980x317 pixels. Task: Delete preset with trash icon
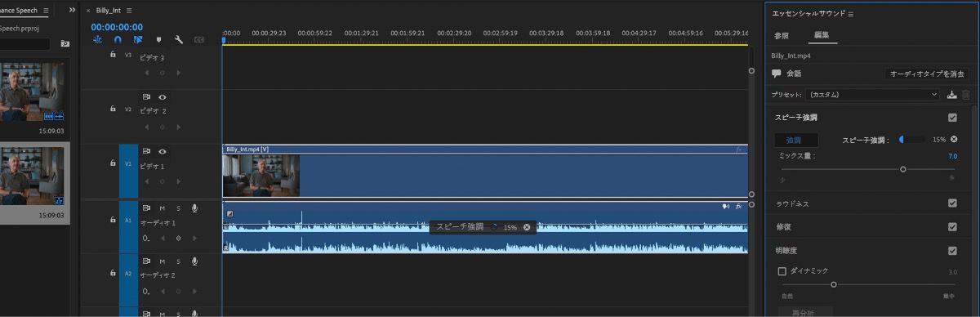966,95
